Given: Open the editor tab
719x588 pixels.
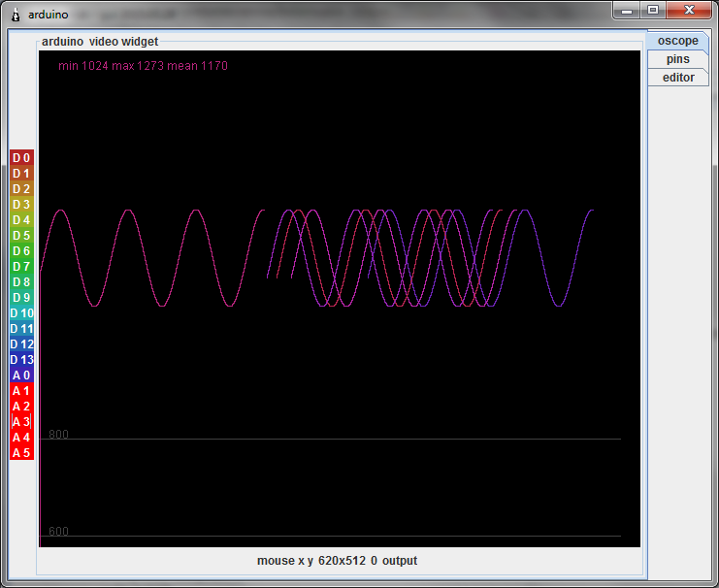Looking at the screenshot, I should point(677,78).
